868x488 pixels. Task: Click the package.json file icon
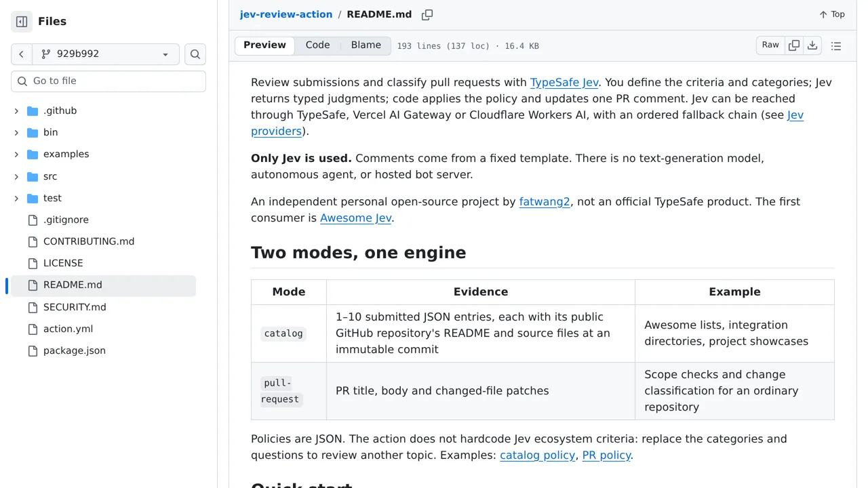tap(33, 351)
